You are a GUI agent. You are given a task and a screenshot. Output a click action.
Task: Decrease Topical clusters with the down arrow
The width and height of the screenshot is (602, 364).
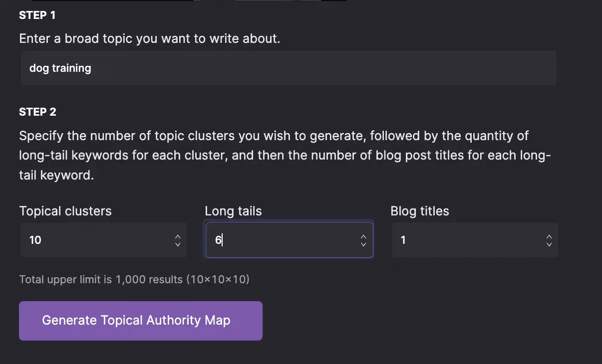click(x=178, y=244)
